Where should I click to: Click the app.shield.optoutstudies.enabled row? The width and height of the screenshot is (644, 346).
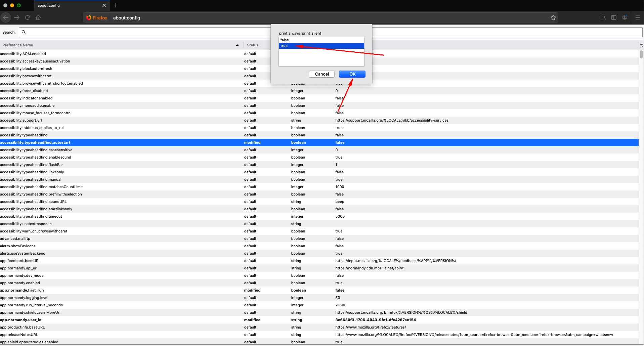click(319, 342)
